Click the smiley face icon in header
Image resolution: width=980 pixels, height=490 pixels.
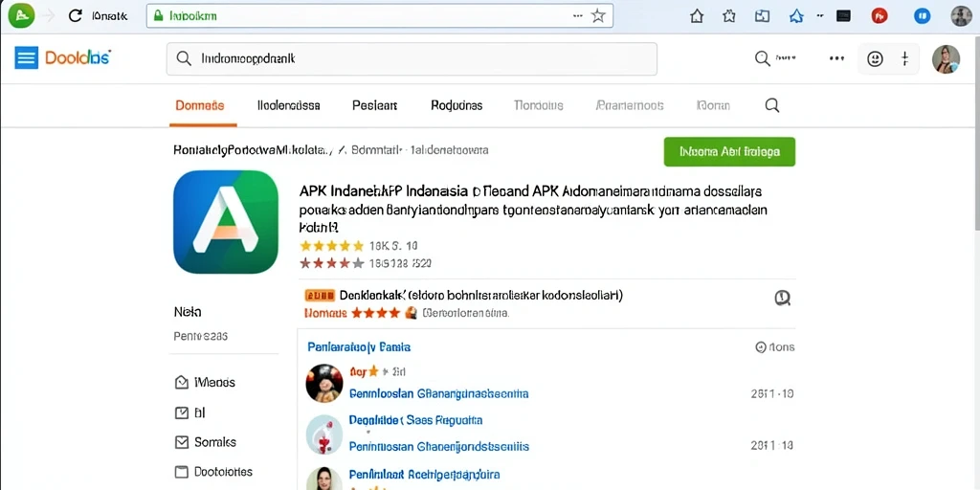pos(875,58)
